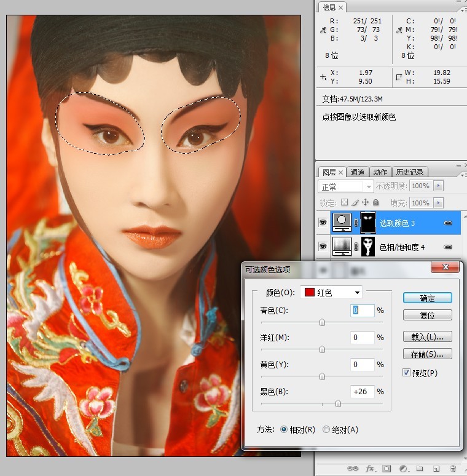467x476 pixels.
Task: Click the 青色(C) percentage field
Action: 362,310
